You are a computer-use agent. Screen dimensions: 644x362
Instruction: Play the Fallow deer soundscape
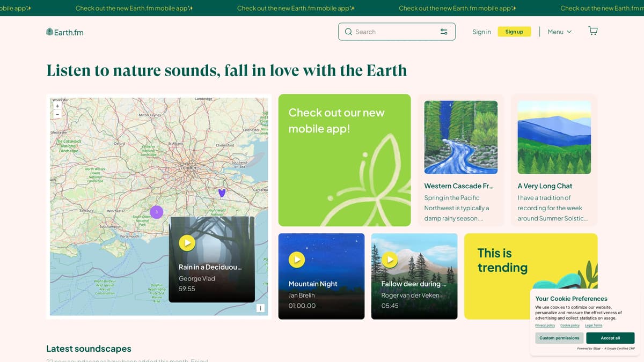[x=390, y=260]
